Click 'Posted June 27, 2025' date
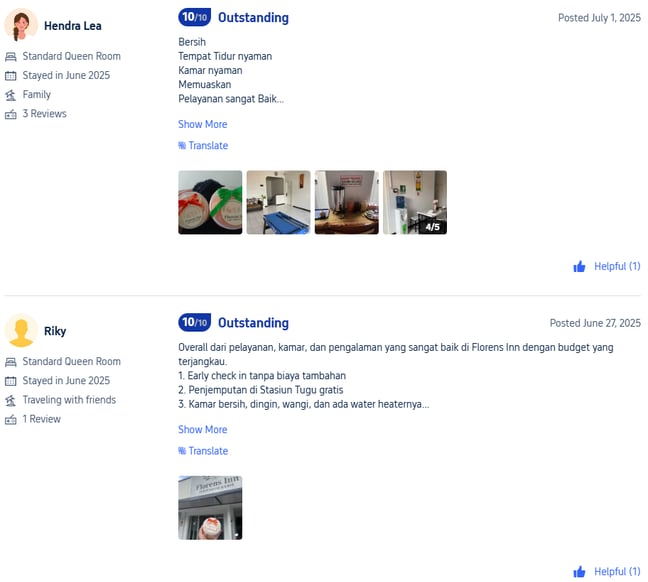Image resolution: width=648 pixels, height=582 pixels. click(x=595, y=323)
